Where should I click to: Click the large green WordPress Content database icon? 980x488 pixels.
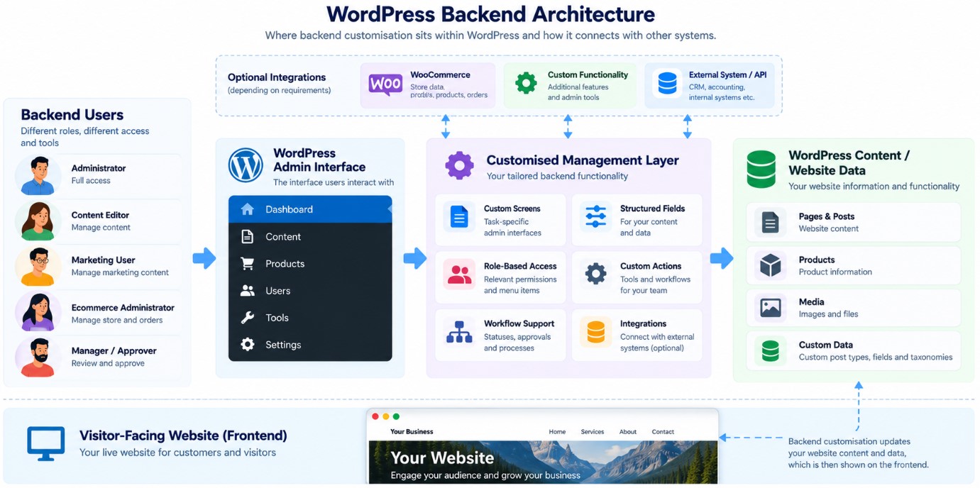coord(761,168)
